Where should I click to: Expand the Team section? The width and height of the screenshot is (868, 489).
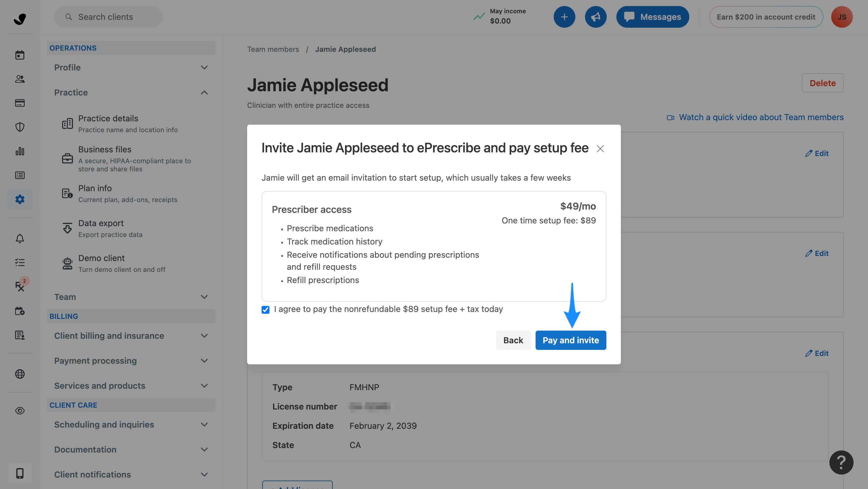131,297
